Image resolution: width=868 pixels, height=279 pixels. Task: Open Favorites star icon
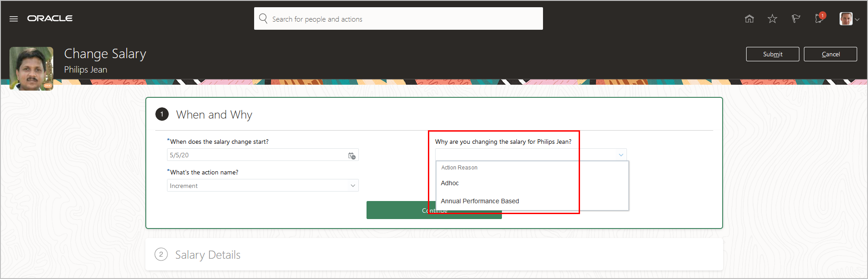pos(772,18)
